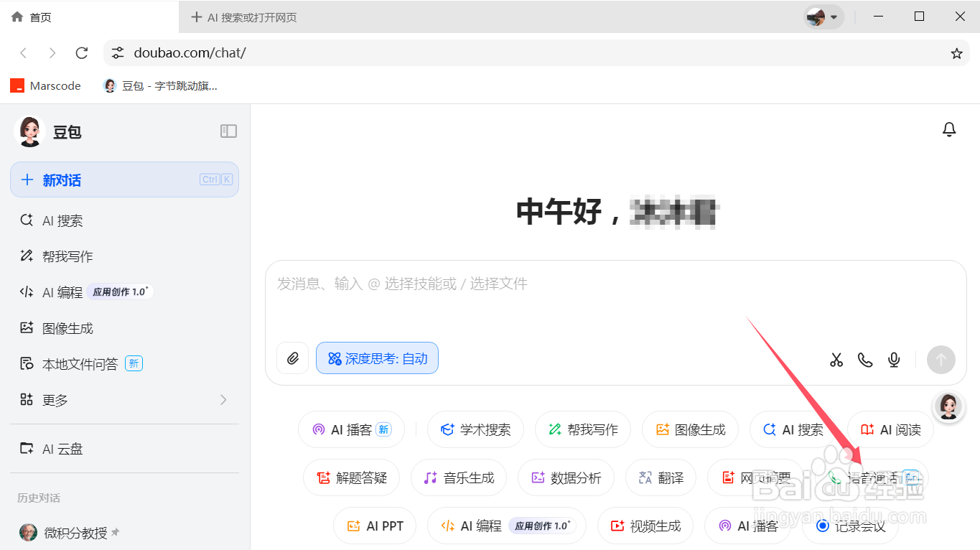Viewport: 980px width, 550px height.
Task: Go back to the previous page
Action: [x=24, y=53]
